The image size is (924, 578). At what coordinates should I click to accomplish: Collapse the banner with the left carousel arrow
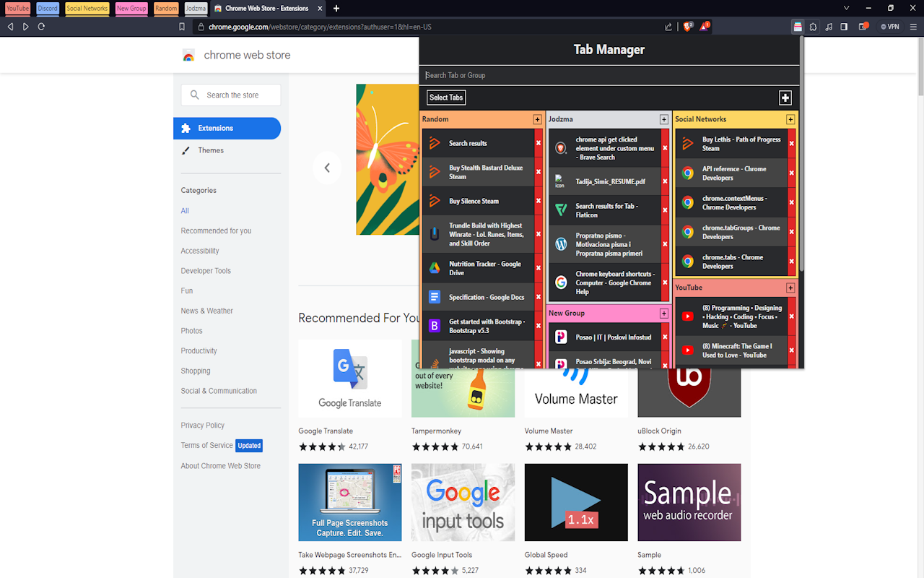pyautogui.click(x=327, y=167)
